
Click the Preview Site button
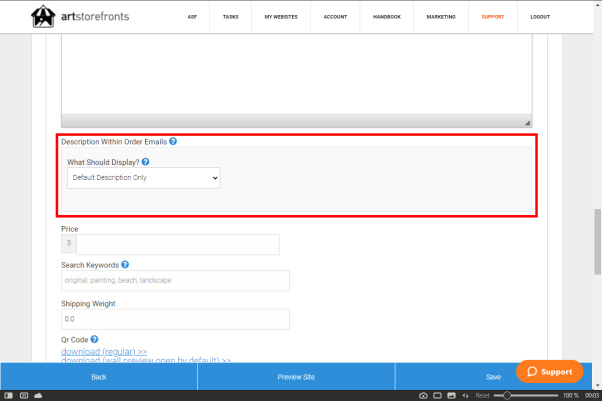pos(296,377)
